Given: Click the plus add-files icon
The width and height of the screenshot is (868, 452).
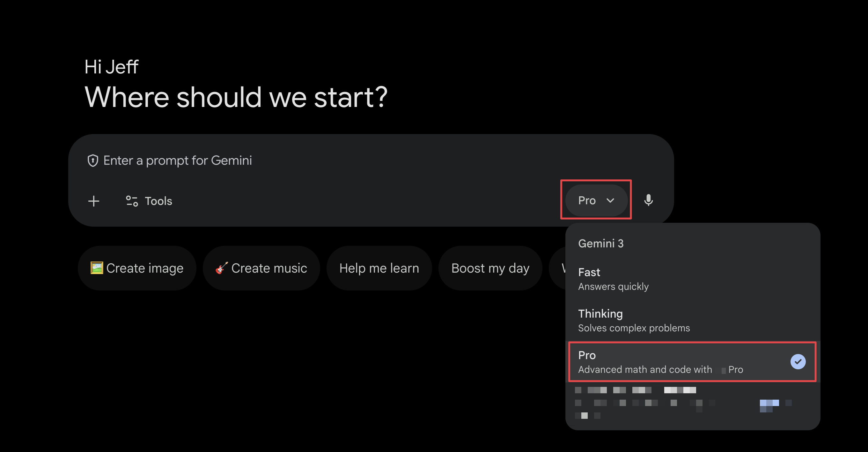Looking at the screenshot, I should pos(94,201).
